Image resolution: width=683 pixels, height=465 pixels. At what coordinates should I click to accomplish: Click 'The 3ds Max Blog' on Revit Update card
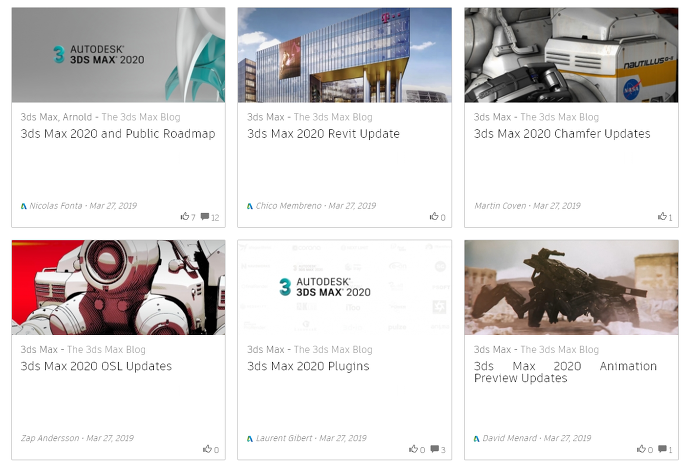click(333, 117)
